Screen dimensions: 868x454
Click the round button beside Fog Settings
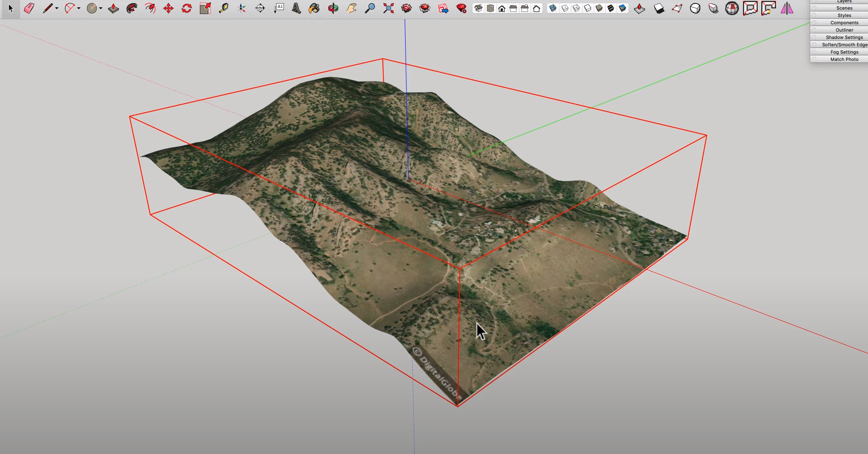click(x=814, y=52)
